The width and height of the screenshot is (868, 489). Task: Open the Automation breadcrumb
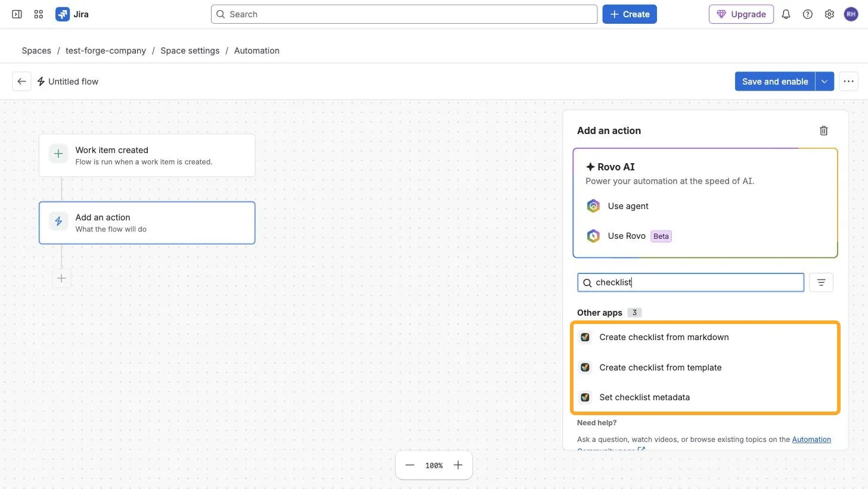pos(257,51)
